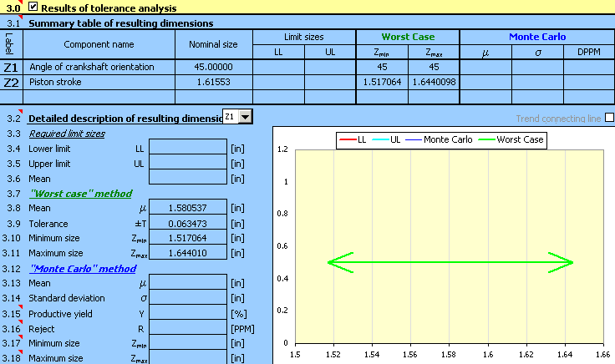Image resolution: width=615 pixels, height=364 pixels.
Task: Select nominal size 1.61553 cell
Action: [x=214, y=83]
